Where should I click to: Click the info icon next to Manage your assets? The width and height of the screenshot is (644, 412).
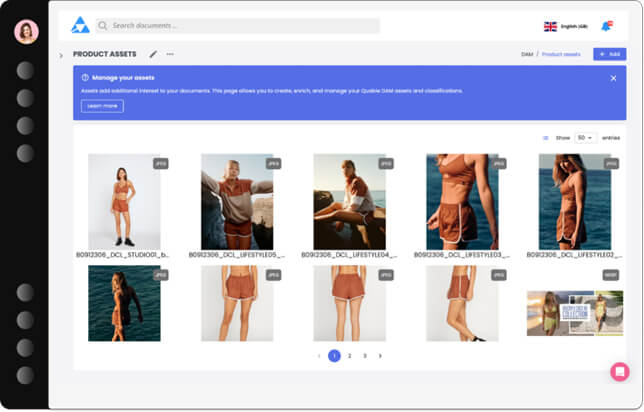tap(85, 77)
